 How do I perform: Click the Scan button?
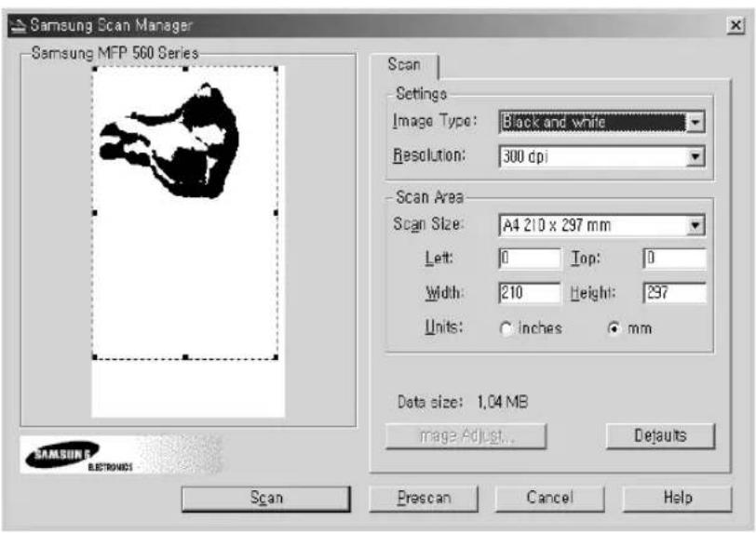tap(266, 499)
